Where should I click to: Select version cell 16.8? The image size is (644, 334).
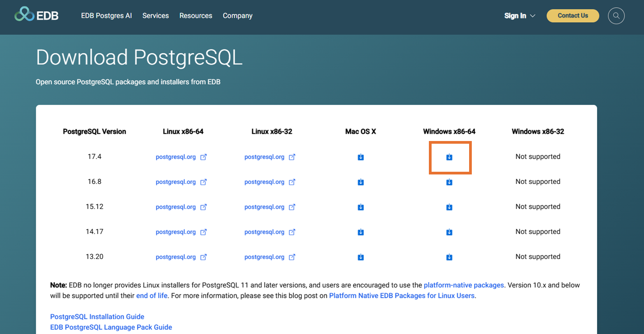pos(94,181)
